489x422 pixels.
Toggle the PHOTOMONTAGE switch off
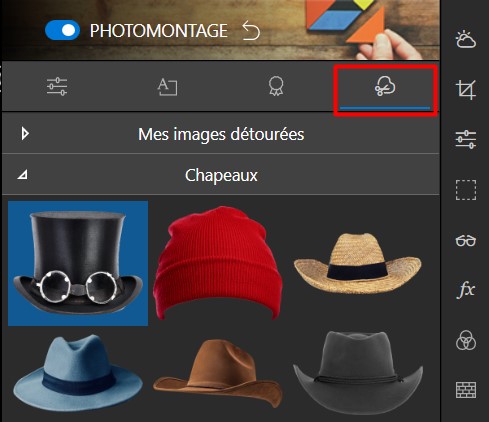[x=62, y=30]
